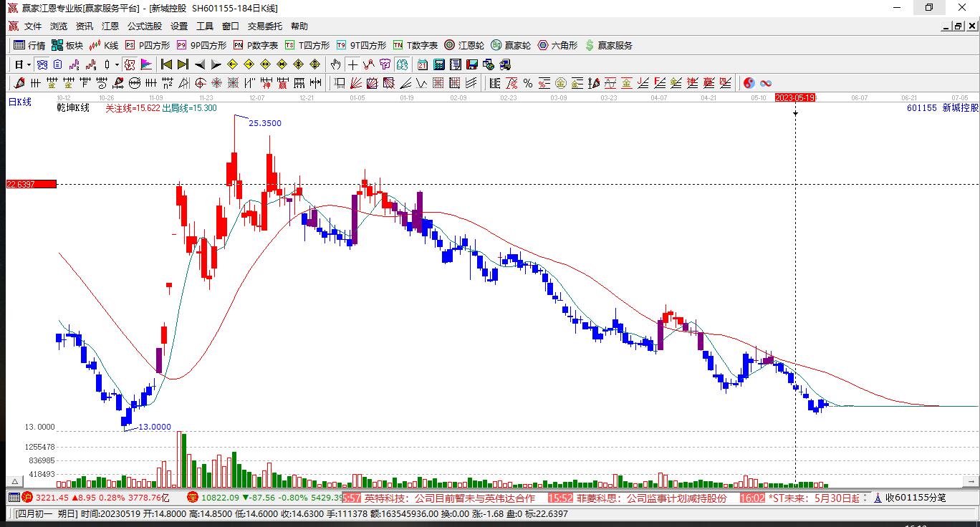Viewport: 980px width, 527px height.
Task: Open the 浏览 menu
Action: click(x=59, y=26)
